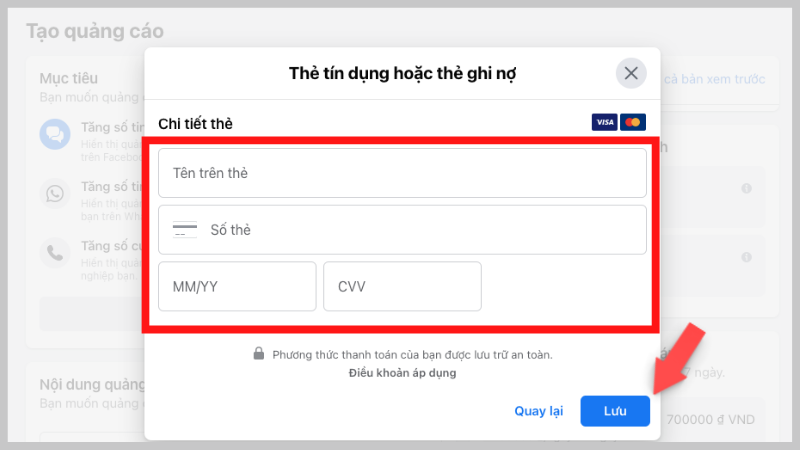Select the Messenger objective icon
Screen dimensions: 800x450
[x=54, y=134]
